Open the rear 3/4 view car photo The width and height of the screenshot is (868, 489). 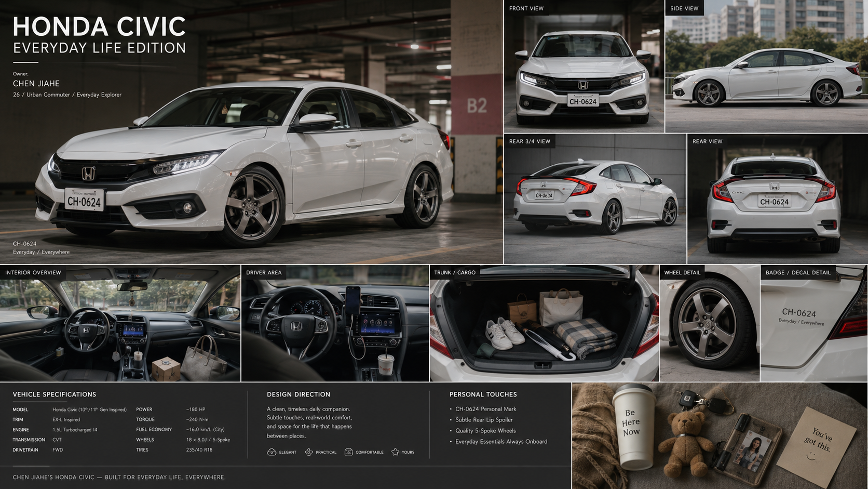click(x=595, y=199)
